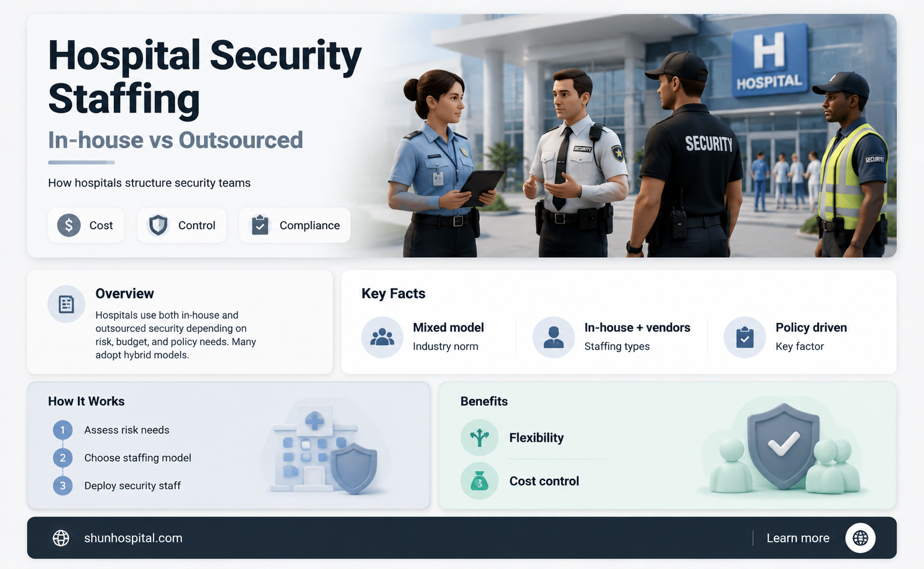Click the In-house + vendors person icon
The image size is (924, 569).
coord(553,337)
